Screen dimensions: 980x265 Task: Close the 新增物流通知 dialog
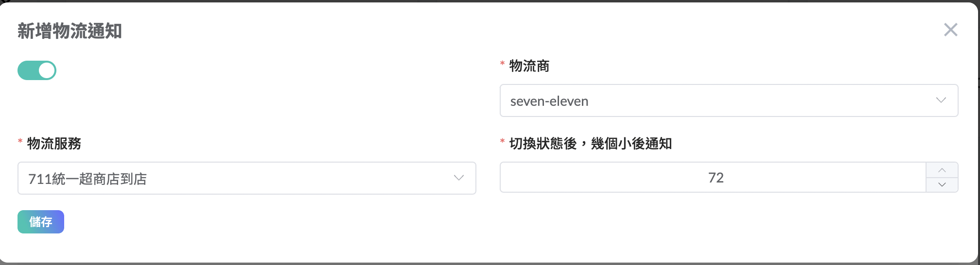tap(950, 30)
